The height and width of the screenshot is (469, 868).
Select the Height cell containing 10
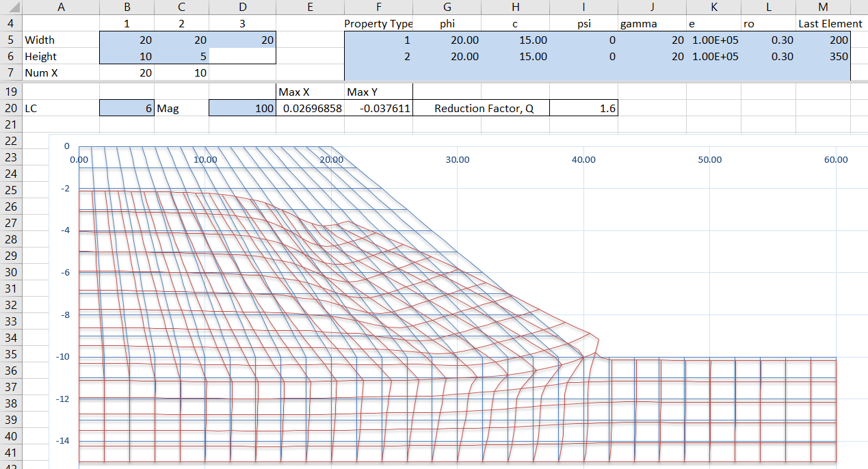127,57
